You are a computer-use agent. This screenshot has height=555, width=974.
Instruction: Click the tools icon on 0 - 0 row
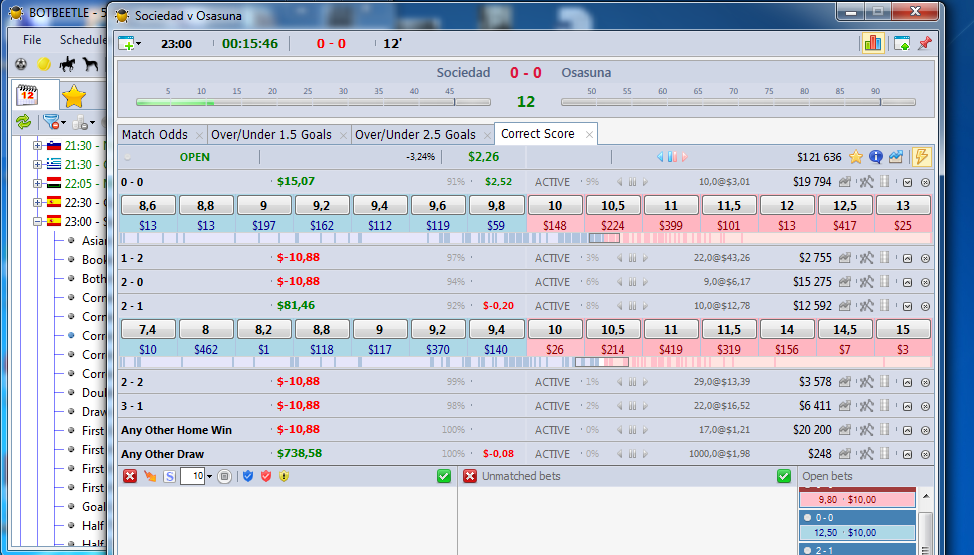tap(866, 182)
